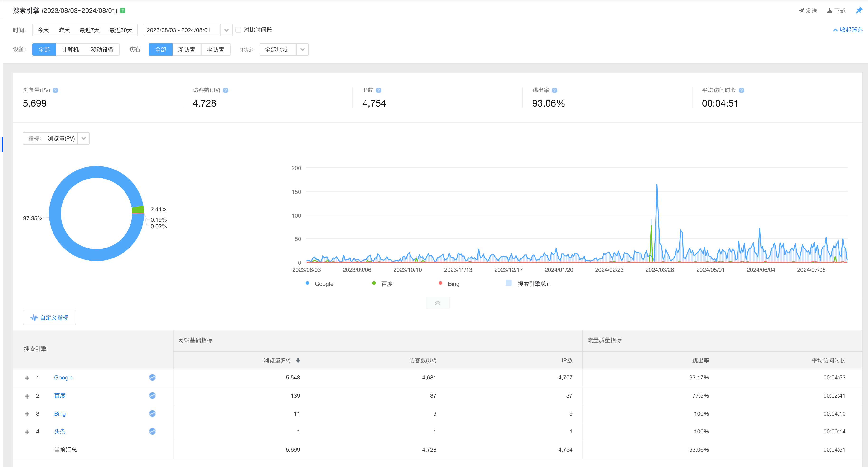This screenshot has width=868, height=467.
Task: Open the help tooltip for 访客数(UV)
Action: [226, 90]
